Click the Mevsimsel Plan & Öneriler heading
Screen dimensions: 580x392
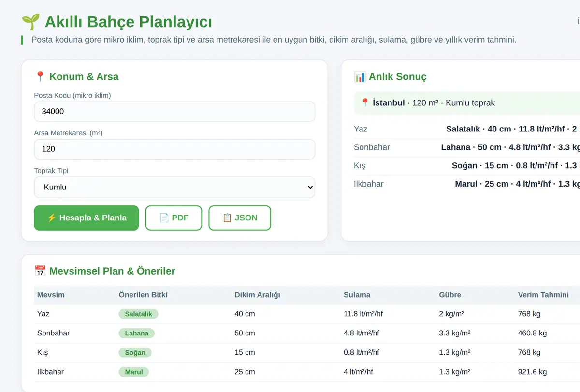(x=112, y=271)
